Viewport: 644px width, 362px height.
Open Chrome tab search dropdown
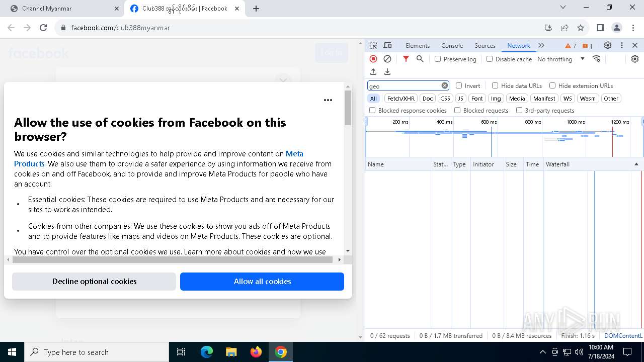[563, 8]
